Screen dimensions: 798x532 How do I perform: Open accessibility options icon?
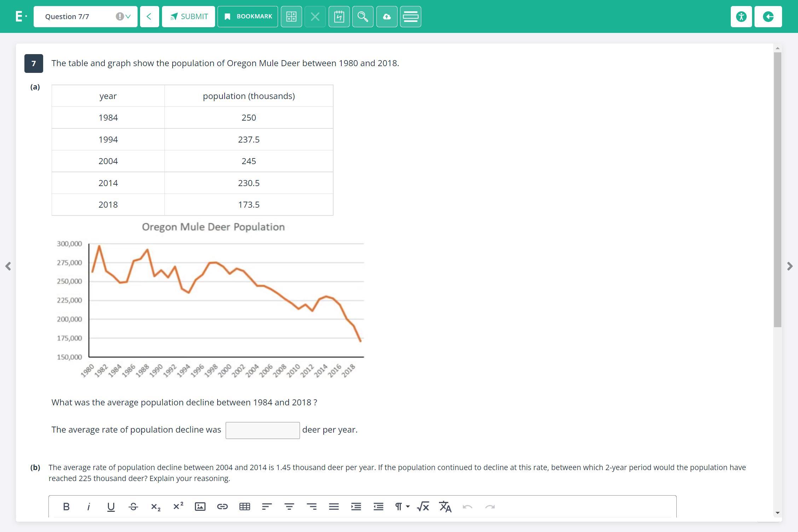click(741, 17)
